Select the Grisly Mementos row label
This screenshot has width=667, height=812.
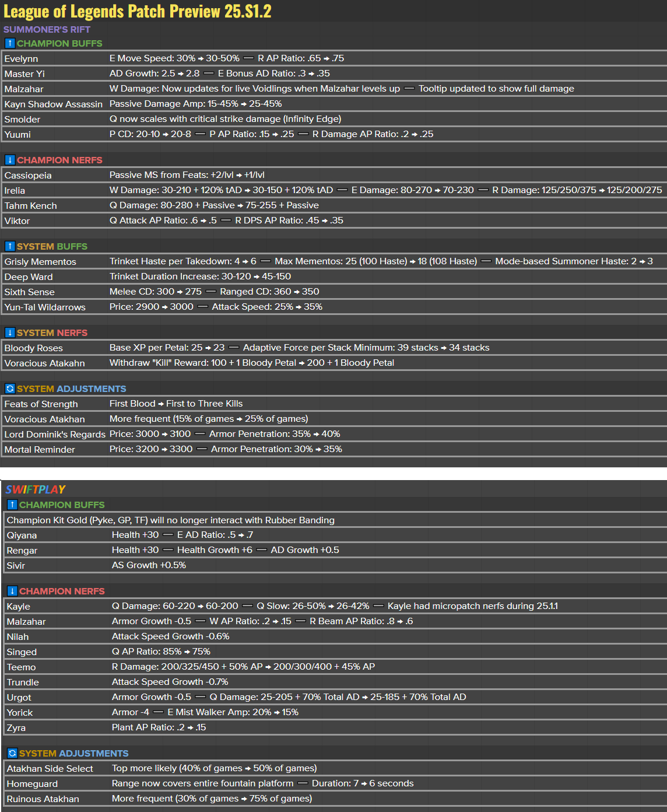(40, 262)
